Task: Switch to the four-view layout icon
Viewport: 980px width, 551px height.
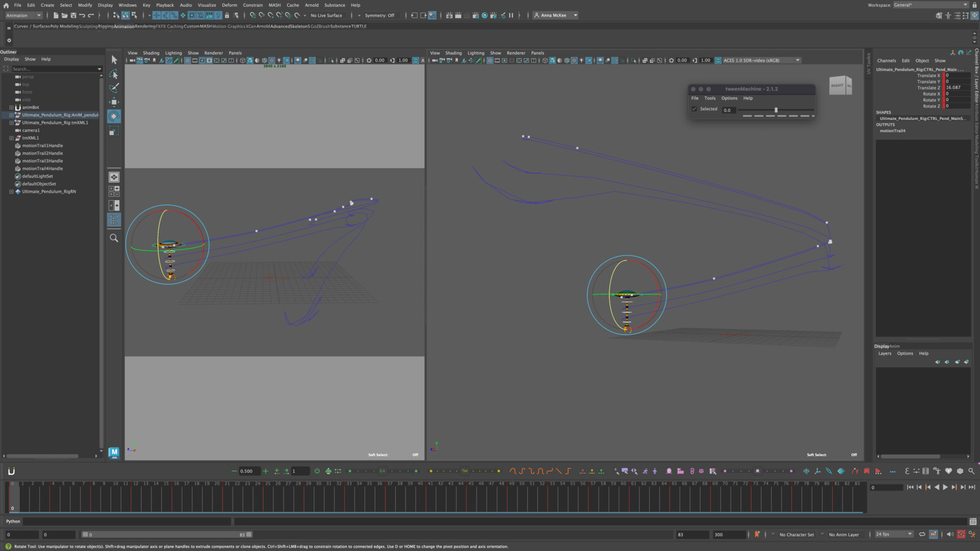Action: 114,190
